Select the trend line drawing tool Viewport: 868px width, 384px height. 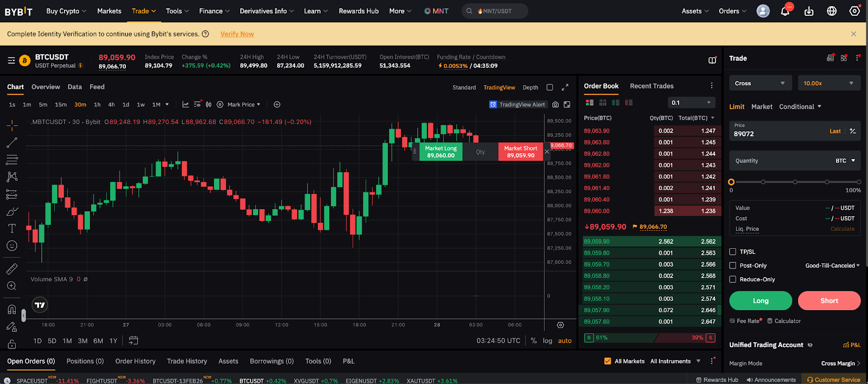12,143
